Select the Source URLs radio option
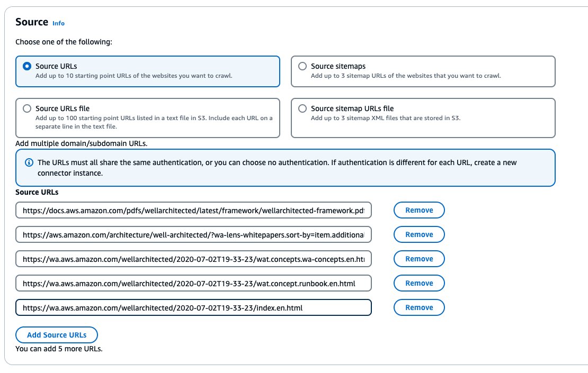The width and height of the screenshot is (588, 373). click(27, 66)
